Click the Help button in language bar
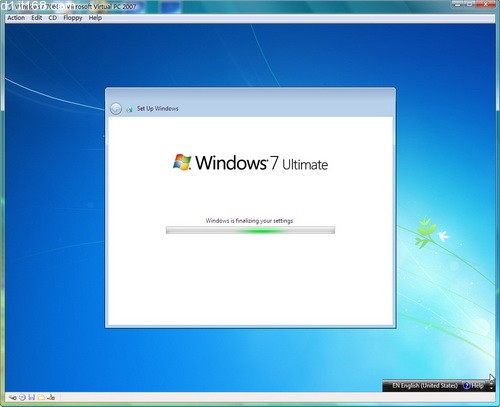The image size is (500, 407). click(x=473, y=386)
